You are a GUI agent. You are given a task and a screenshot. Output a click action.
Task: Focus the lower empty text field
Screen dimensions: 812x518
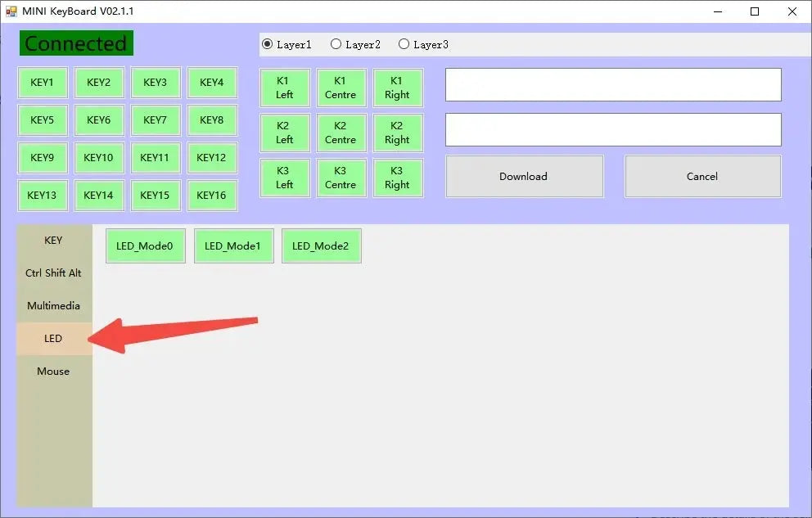pos(613,130)
